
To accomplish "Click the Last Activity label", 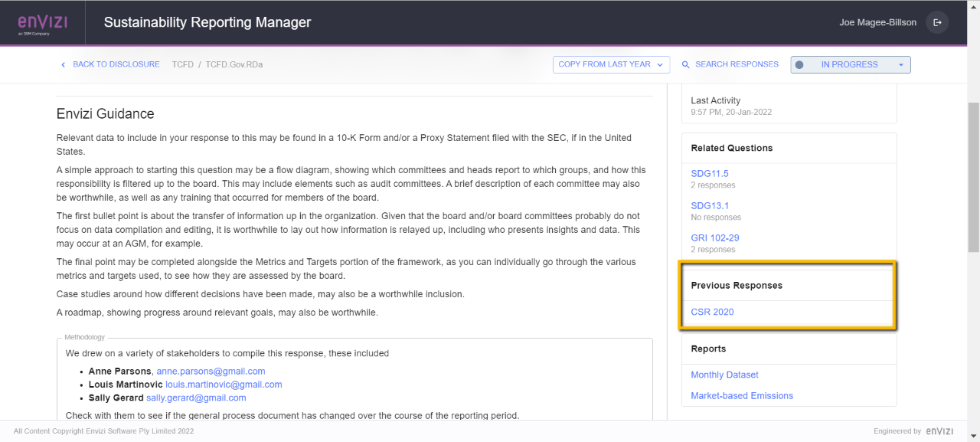I will tap(715, 100).
